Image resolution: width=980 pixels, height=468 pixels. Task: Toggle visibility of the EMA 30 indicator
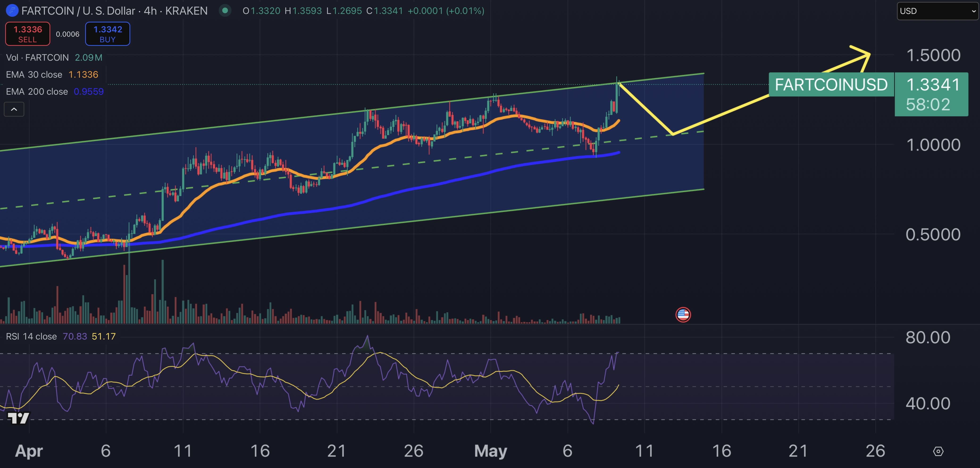34,75
